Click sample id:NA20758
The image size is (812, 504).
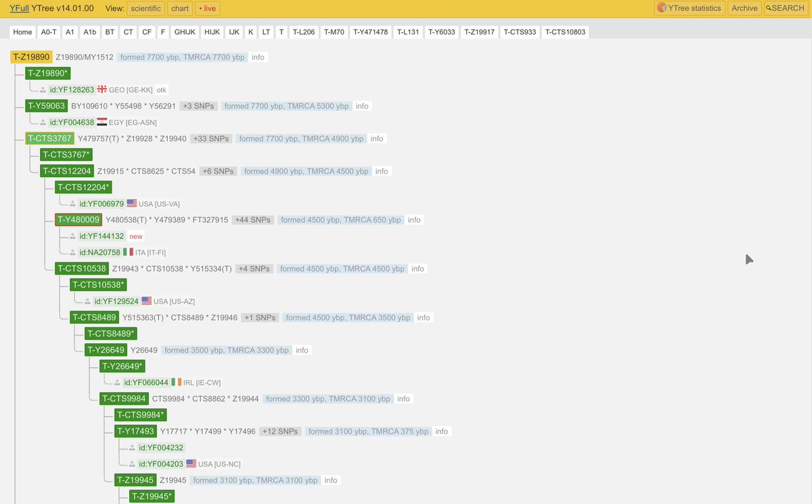coord(100,252)
